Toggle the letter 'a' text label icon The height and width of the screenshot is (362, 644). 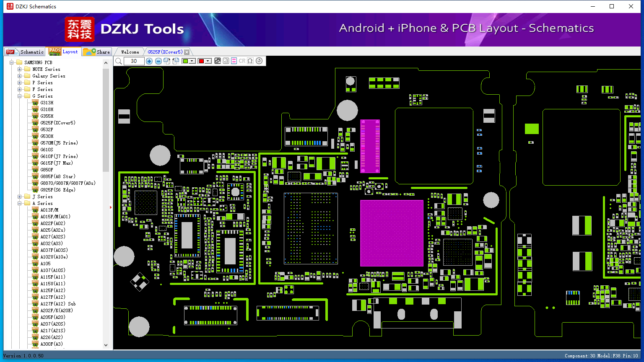coord(226,61)
